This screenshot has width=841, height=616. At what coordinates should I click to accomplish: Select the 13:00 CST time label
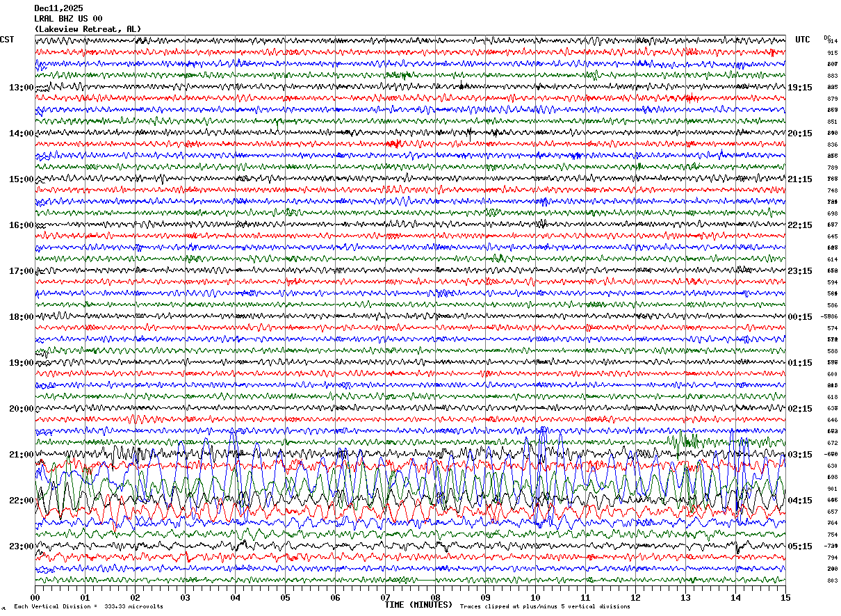click(21, 88)
